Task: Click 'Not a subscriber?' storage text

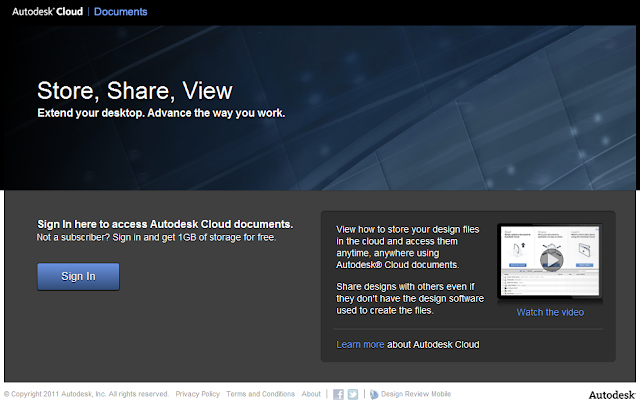Action: point(156,237)
